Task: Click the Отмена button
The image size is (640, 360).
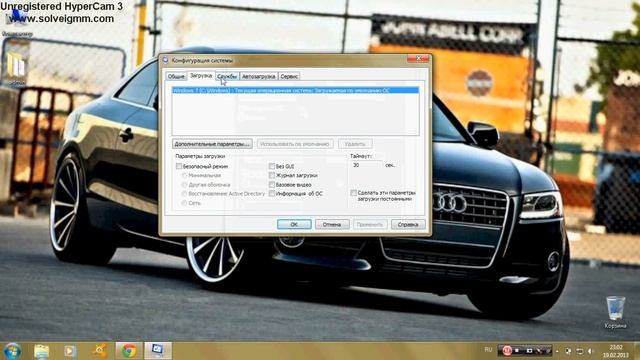Action: tap(332, 224)
